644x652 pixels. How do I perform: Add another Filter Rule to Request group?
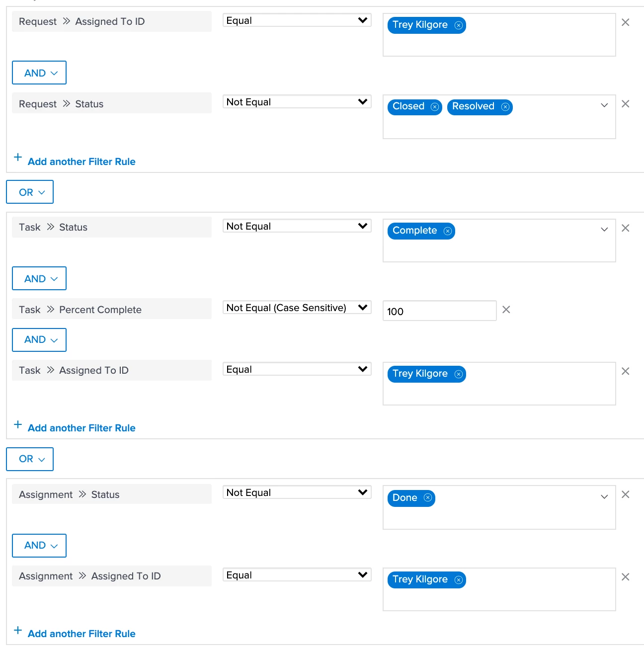(81, 162)
